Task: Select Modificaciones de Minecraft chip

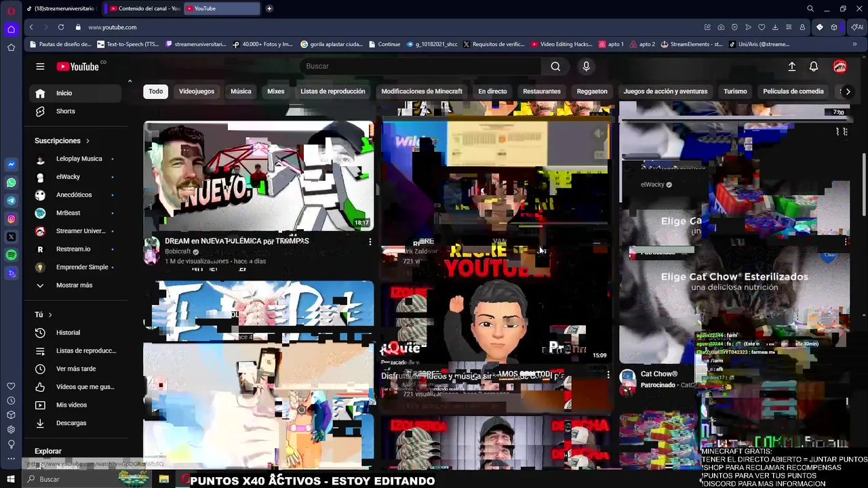Action: pyautogui.click(x=422, y=91)
